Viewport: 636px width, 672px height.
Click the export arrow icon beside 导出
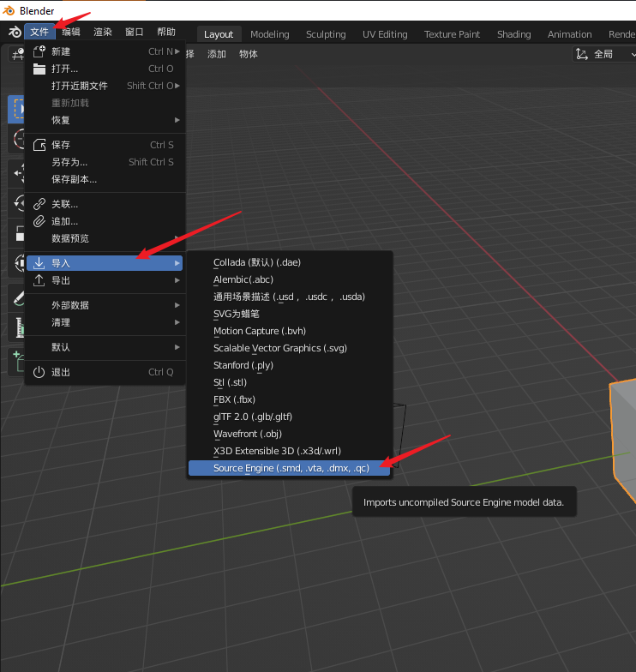[x=39, y=280]
